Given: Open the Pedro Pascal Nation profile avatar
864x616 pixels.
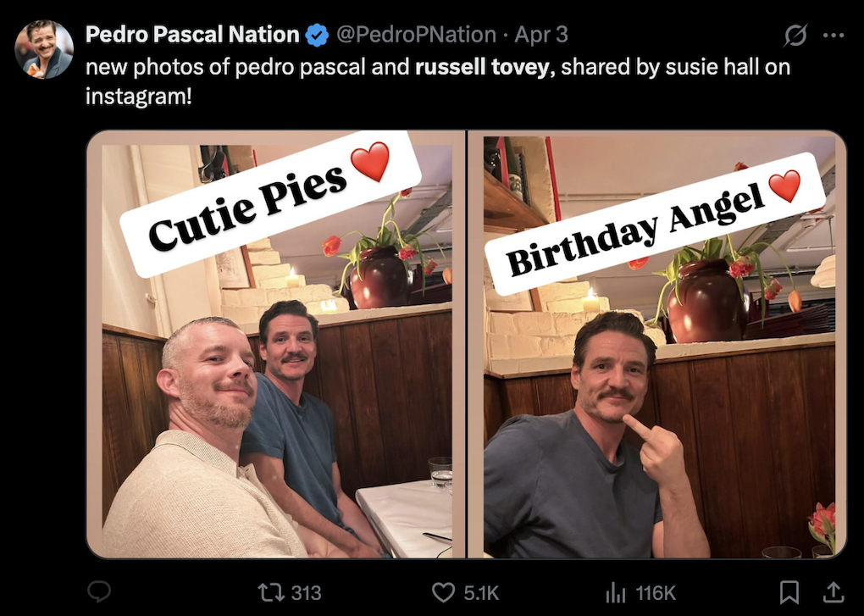Looking at the screenshot, I should [x=44, y=50].
